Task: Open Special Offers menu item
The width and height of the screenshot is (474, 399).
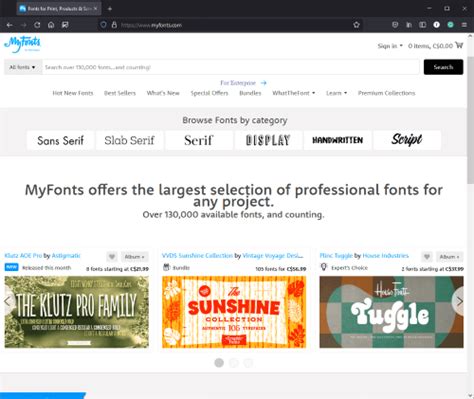Action: pyautogui.click(x=209, y=93)
